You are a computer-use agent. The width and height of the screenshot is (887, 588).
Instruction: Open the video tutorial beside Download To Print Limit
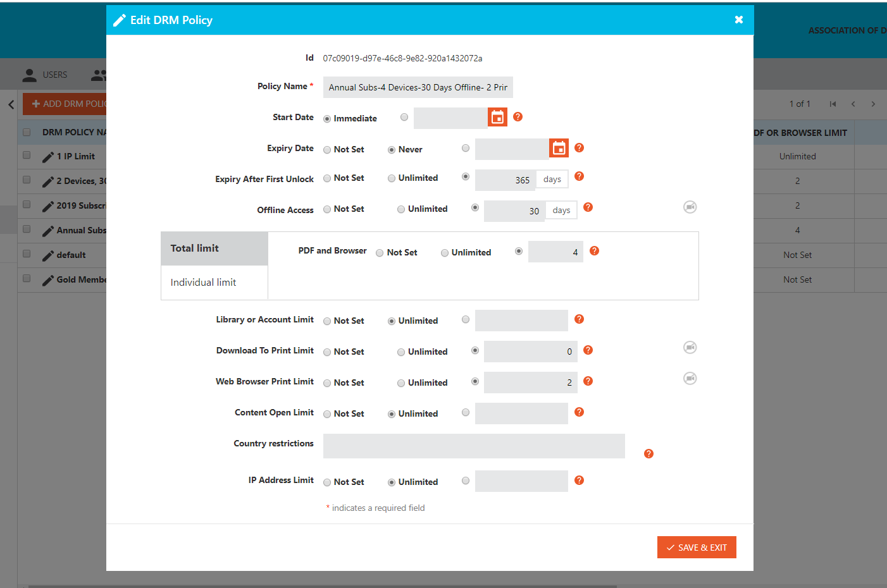(690, 347)
